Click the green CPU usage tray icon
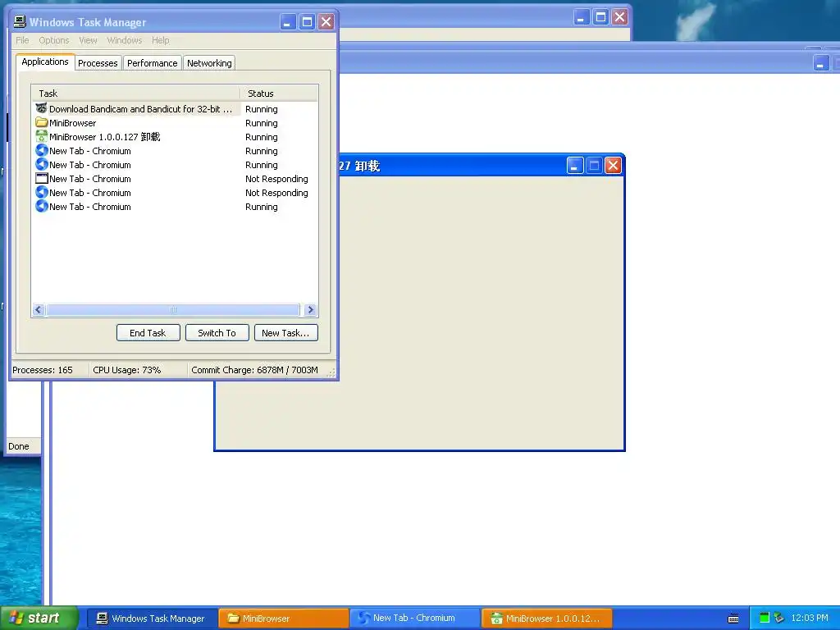This screenshot has height=630, width=840. 765,618
